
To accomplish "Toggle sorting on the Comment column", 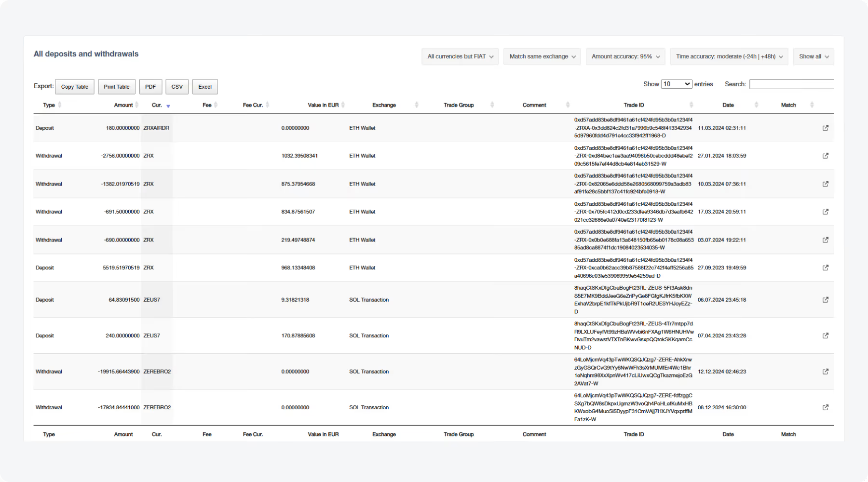I will pos(568,105).
